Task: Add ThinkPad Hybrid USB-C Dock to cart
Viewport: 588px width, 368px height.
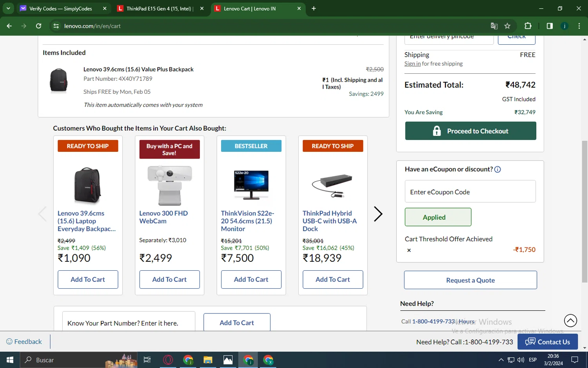Action: coord(332,279)
